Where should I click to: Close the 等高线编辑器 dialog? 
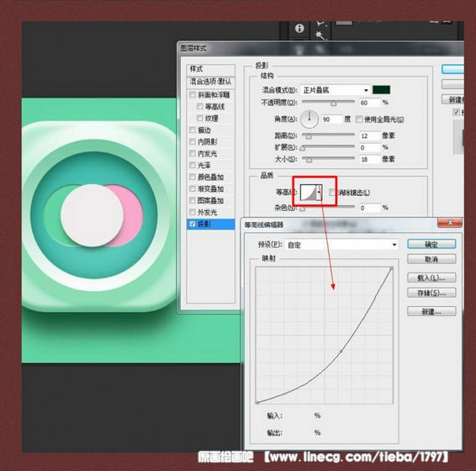450,223
